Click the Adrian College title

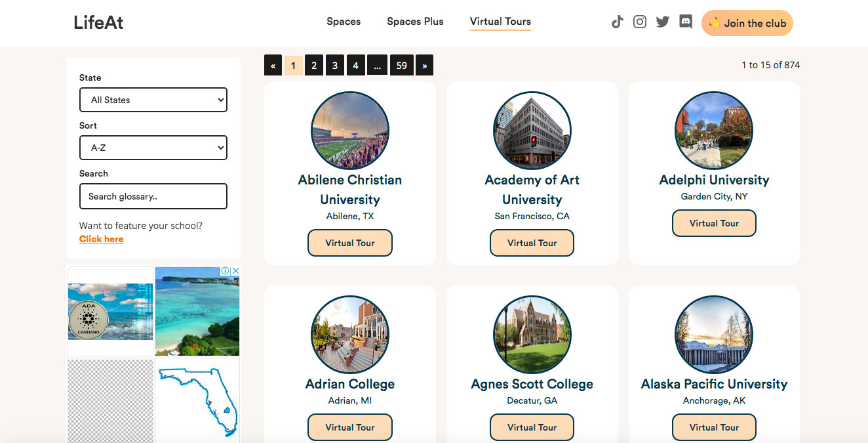click(x=350, y=384)
